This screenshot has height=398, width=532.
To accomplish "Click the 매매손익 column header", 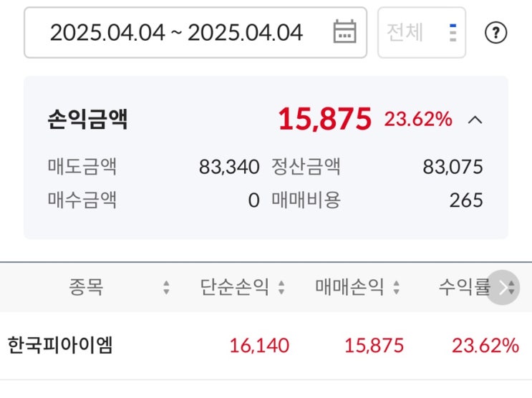I will pyautogui.click(x=349, y=288).
